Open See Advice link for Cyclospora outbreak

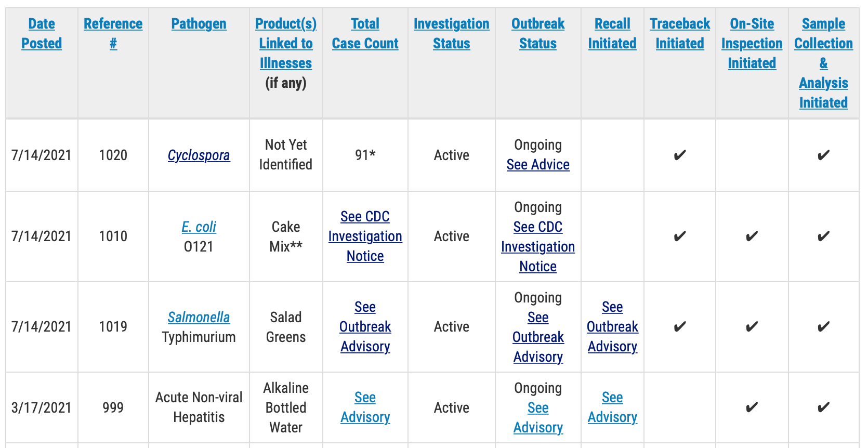(x=538, y=165)
